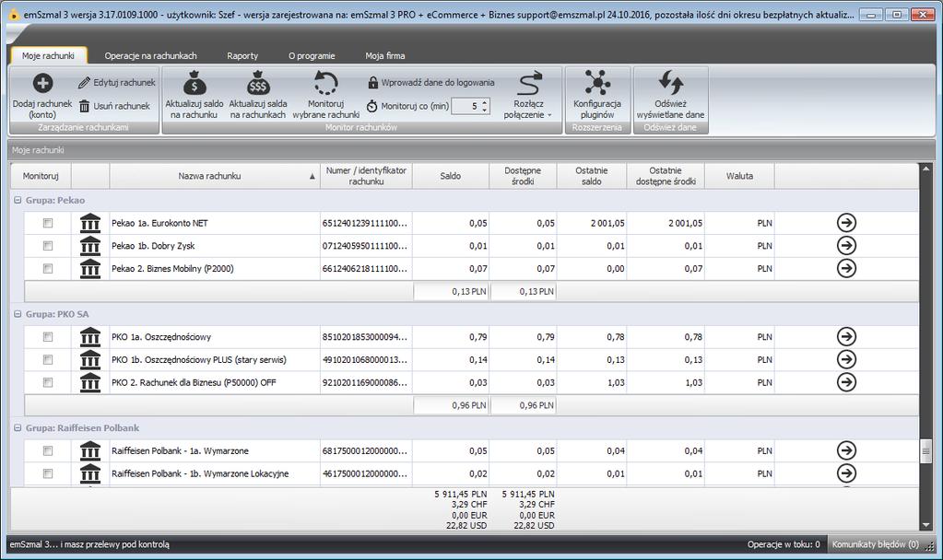Click the arrow icon for Raiffeisen Polbank 1a. Wymarzone
This screenshot has height=560, width=943.
coord(847,450)
